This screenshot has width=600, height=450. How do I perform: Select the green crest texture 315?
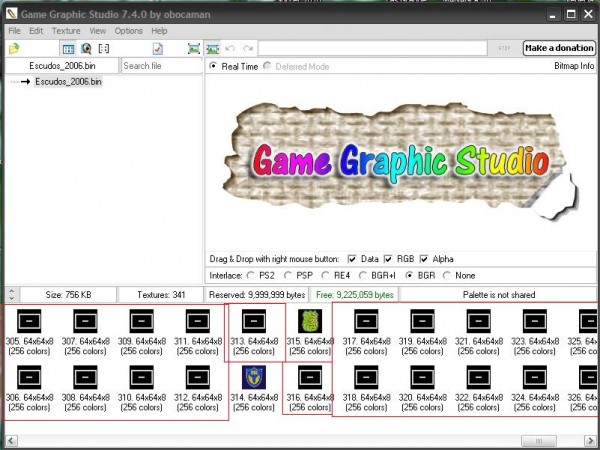310,321
